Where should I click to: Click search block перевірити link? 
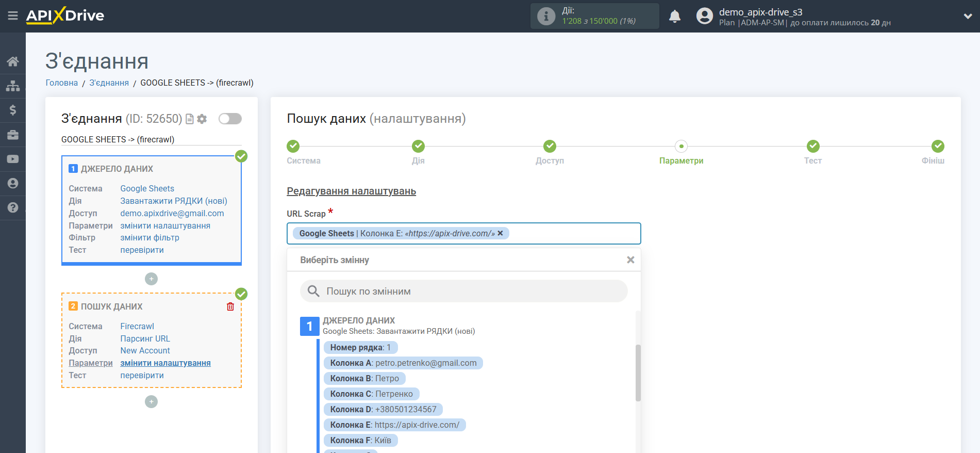(x=142, y=376)
